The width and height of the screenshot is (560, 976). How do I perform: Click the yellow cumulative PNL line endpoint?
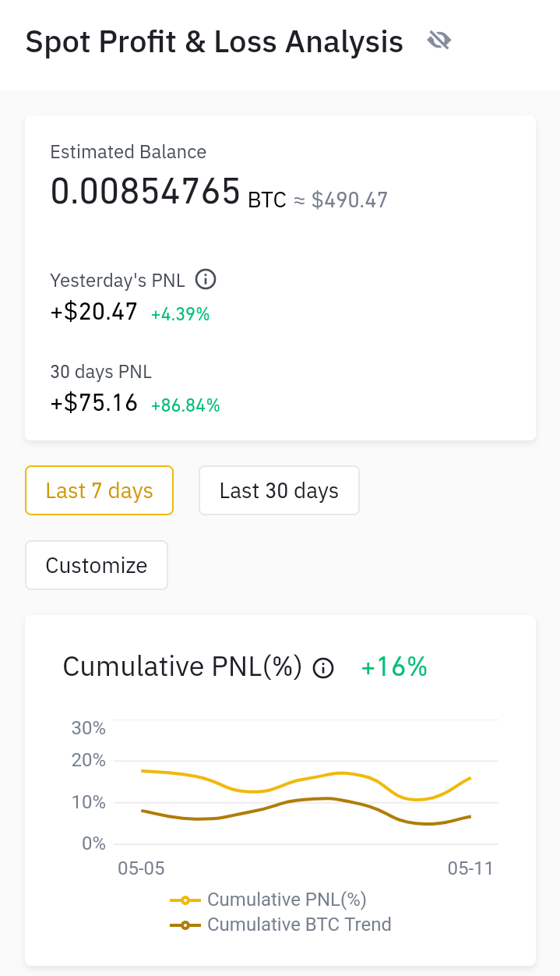470,778
